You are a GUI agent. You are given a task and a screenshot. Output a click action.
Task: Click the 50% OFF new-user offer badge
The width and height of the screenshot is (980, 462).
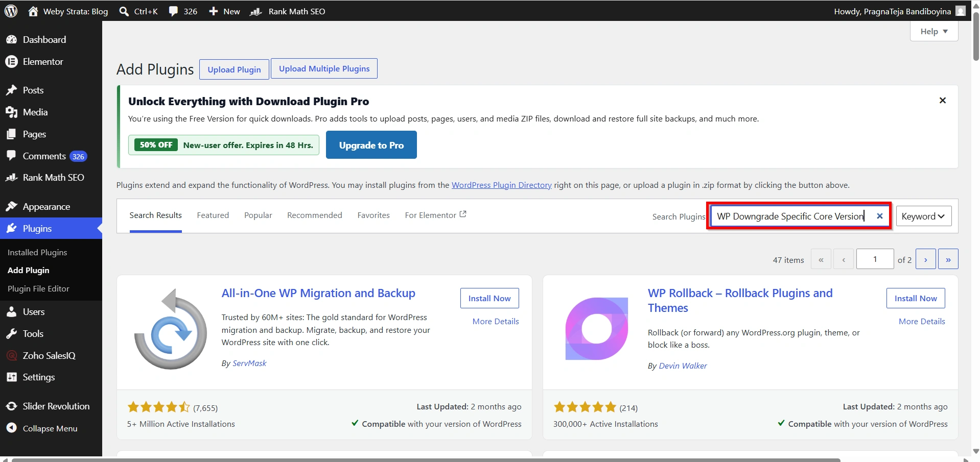pyautogui.click(x=156, y=145)
